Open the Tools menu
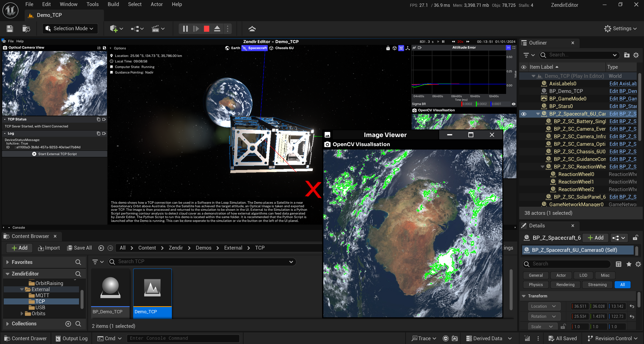This screenshot has width=644, height=344. [x=92, y=4]
